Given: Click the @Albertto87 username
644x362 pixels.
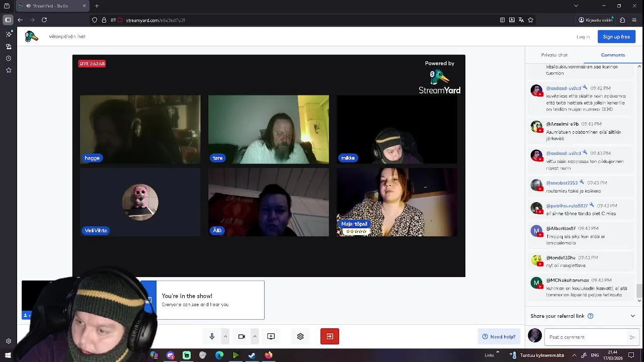Looking at the screenshot, I should pos(560,228).
